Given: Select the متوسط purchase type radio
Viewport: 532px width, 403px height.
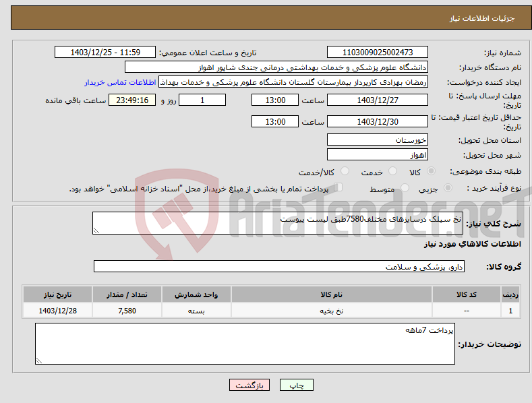Looking at the screenshot, I should 405,187.
